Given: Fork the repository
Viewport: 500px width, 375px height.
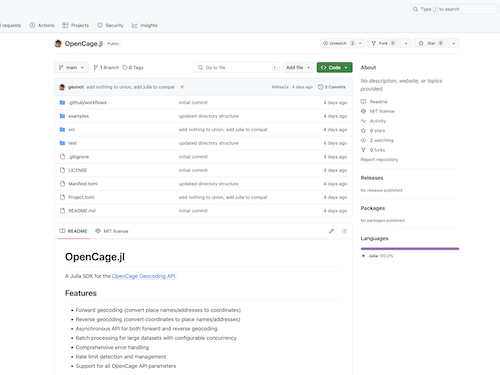Looking at the screenshot, I should 384,43.
